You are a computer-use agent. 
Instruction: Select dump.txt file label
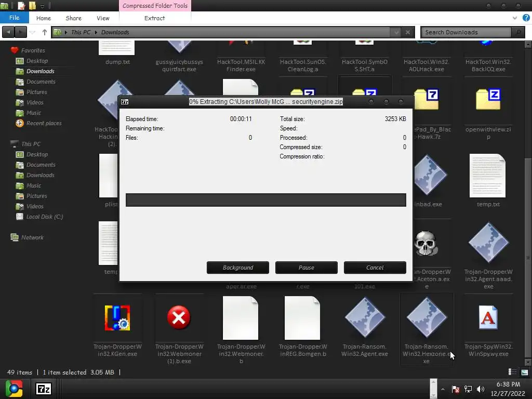pyautogui.click(x=117, y=62)
